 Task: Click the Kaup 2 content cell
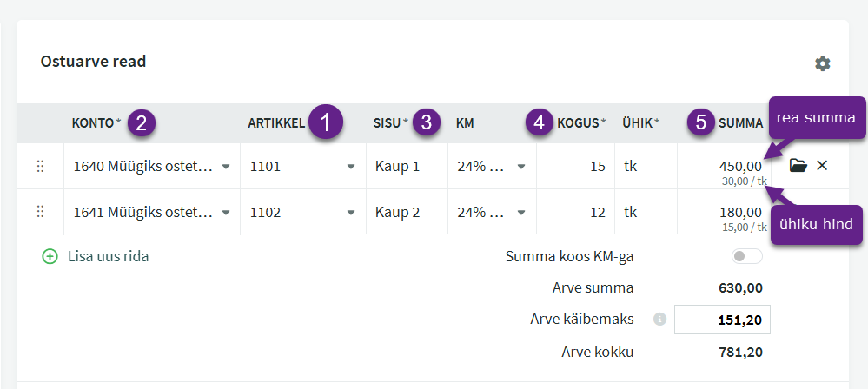pos(407,211)
